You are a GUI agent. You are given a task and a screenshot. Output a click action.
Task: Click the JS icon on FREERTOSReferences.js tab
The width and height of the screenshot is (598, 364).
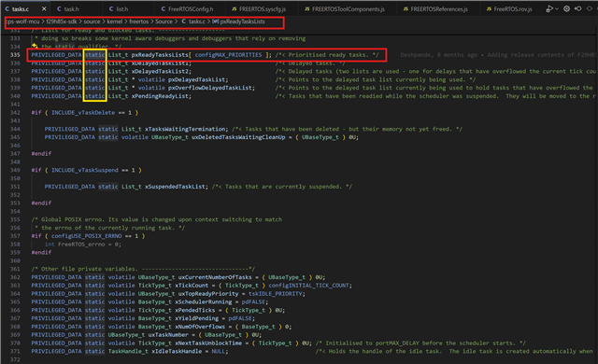[406, 8]
